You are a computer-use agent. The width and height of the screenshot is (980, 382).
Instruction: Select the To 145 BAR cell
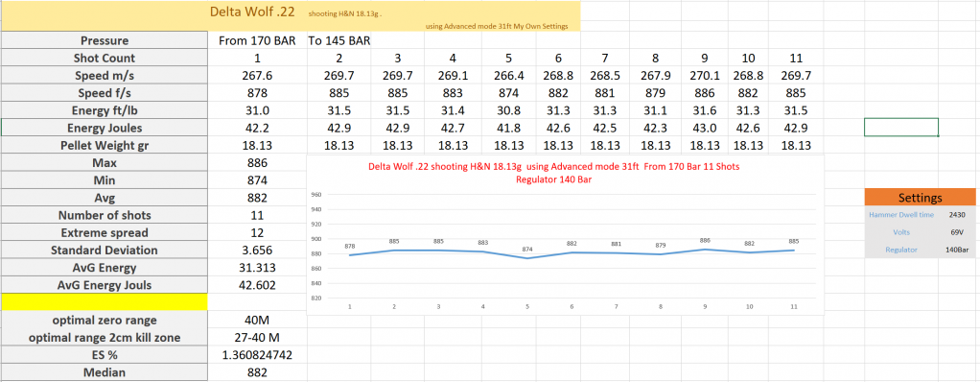pos(338,40)
